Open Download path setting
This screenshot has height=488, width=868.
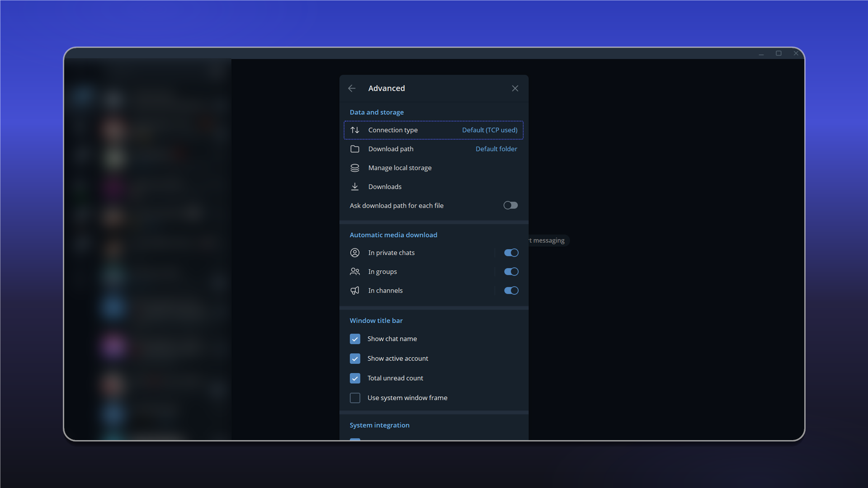coord(434,149)
